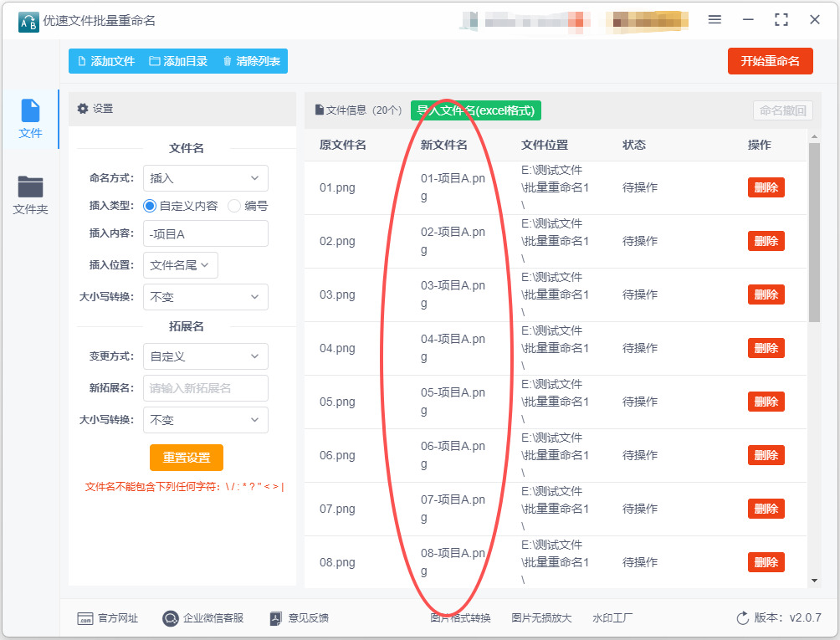Open the 图片格式转换 link
The image size is (840, 640).
[x=460, y=618]
